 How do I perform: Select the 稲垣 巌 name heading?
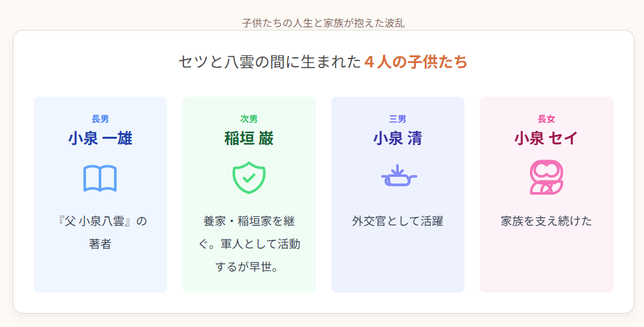[x=248, y=138]
